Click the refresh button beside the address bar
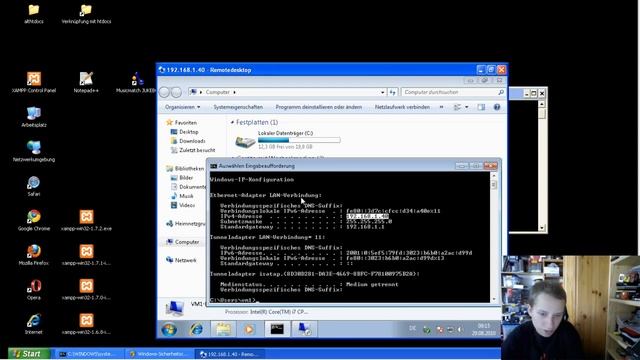Image resolution: width=640 pixels, height=360 pixels. coord(393,92)
